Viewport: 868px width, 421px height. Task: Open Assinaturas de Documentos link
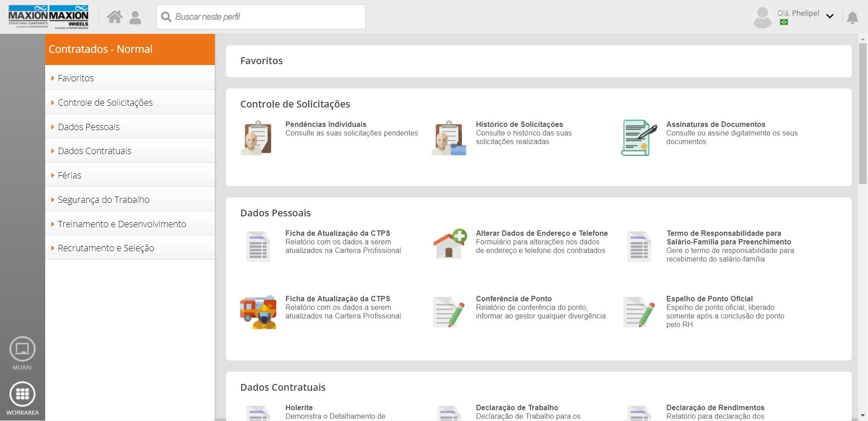coord(716,124)
